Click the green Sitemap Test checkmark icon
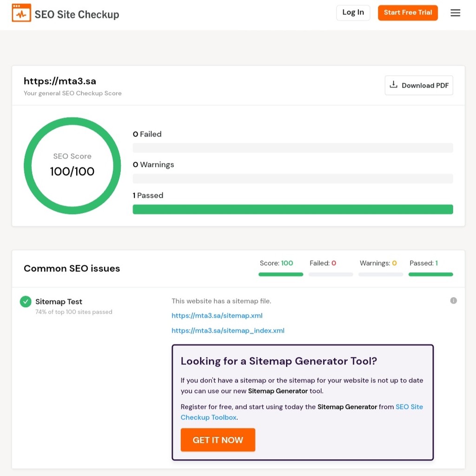Viewport: 476px width, 476px height. (x=26, y=302)
